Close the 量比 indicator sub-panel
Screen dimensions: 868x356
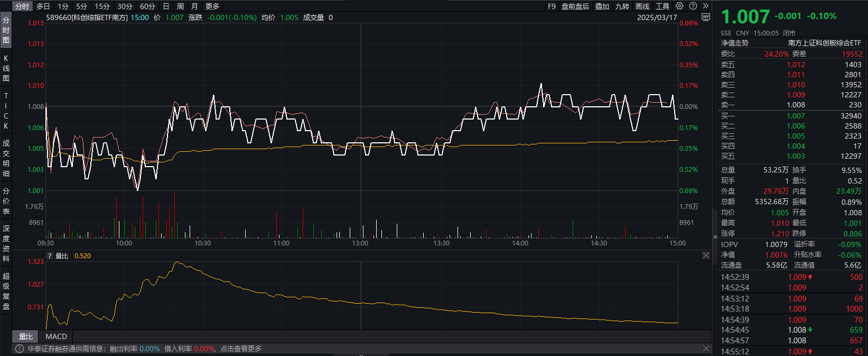pyautogui.click(x=706, y=255)
